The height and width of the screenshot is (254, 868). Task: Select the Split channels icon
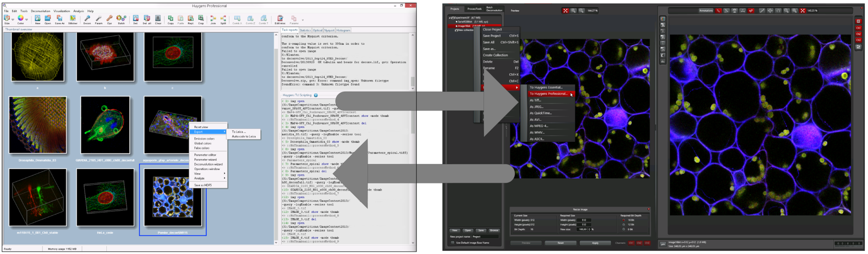223,19
